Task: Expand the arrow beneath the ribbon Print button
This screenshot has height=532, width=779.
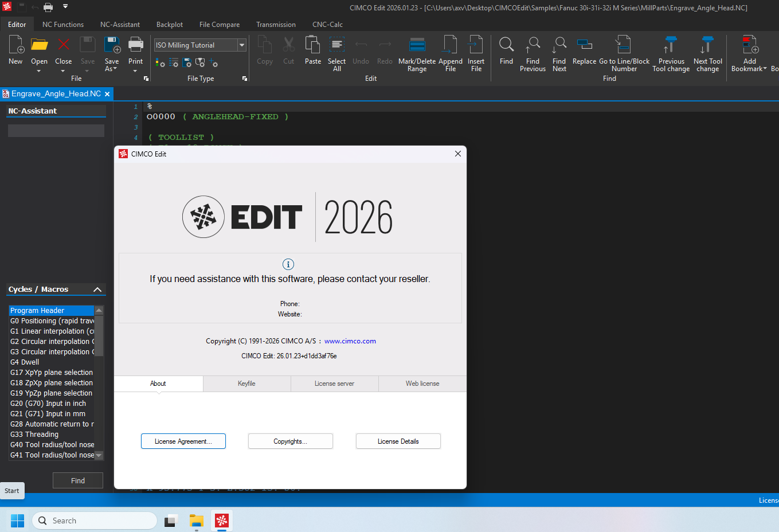Action: [x=136, y=71]
